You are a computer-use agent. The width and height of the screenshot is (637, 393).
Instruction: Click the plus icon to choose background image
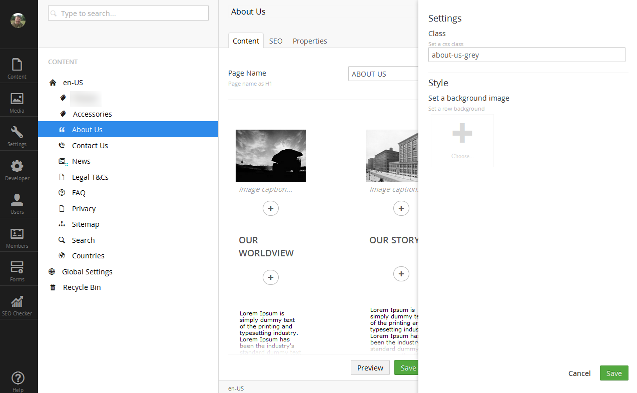[462, 133]
